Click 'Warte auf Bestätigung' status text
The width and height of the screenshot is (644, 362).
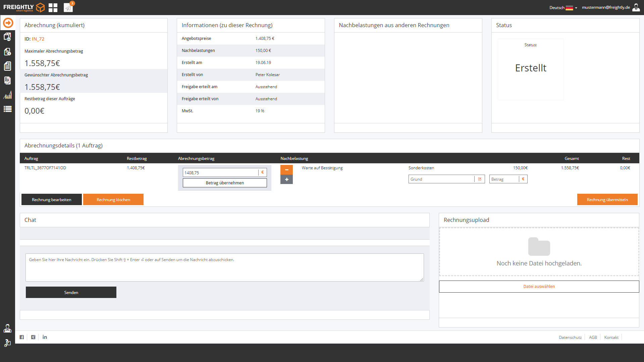tap(322, 168)
